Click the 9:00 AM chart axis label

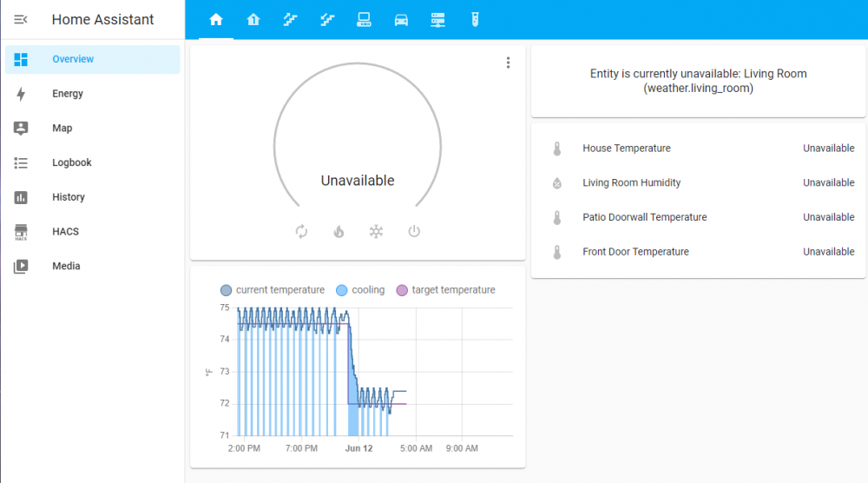(462, 448)
